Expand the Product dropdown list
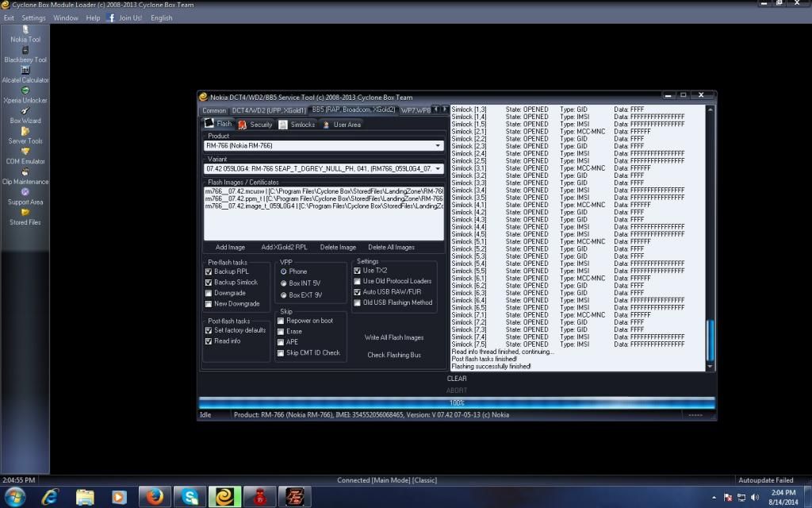 (x=439, y=146)
